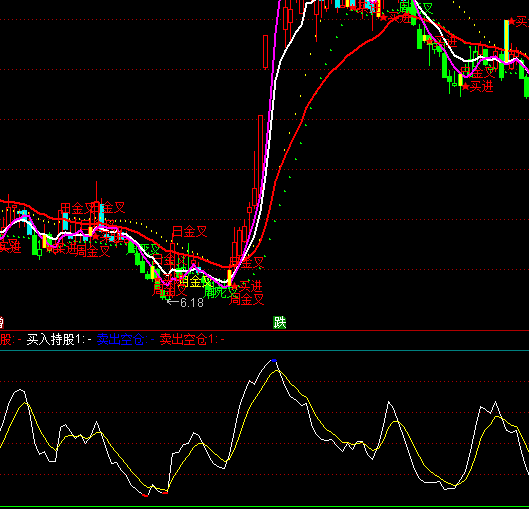Select the 周金叉 label beneath rally-start candle
This screenshot has width=529, height=509.
tap(246, 299)
